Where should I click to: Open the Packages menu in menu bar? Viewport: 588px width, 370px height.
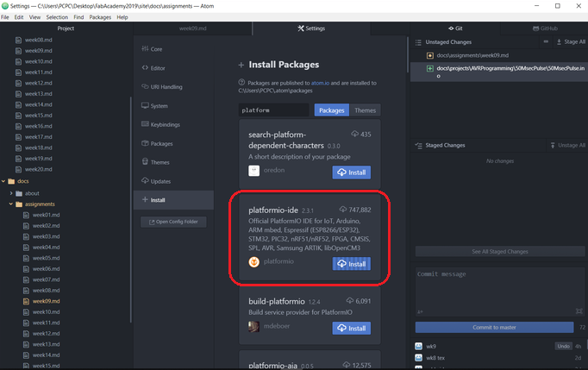[99, 16]
